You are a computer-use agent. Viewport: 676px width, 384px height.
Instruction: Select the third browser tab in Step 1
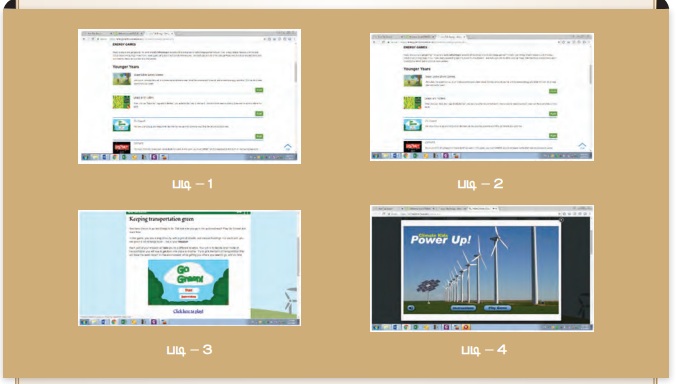[x=160, y=33]
